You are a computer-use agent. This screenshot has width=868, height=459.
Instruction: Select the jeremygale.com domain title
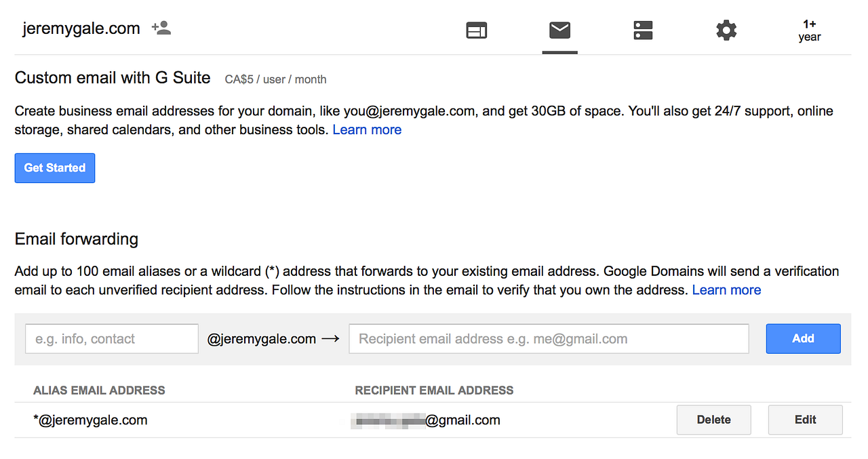(81, 28)
